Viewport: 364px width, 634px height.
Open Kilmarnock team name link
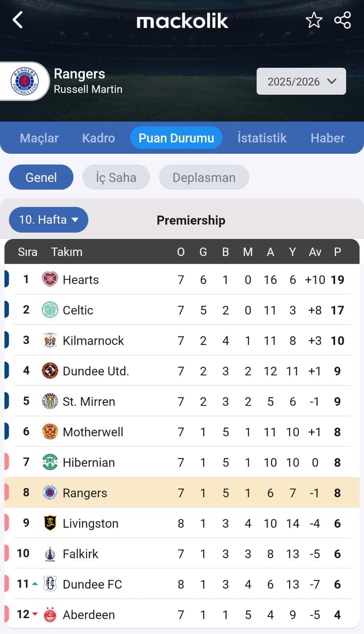93,340
